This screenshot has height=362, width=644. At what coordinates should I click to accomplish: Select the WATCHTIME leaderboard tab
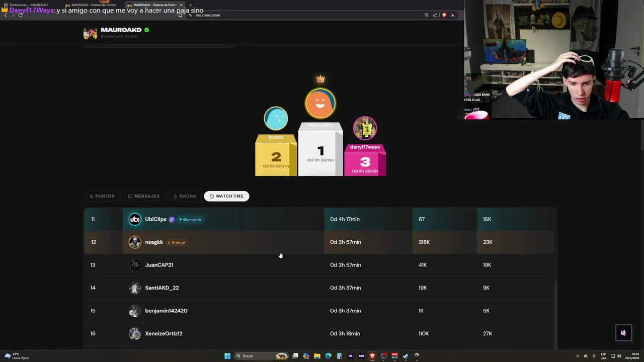[x=226, y=196]
